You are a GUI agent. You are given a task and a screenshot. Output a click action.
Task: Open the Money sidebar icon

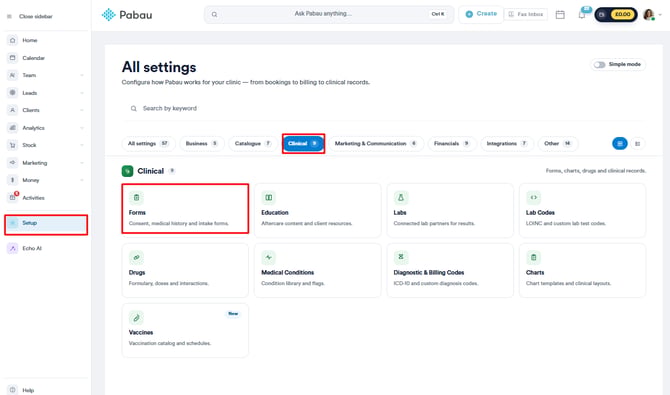point(12,180)
